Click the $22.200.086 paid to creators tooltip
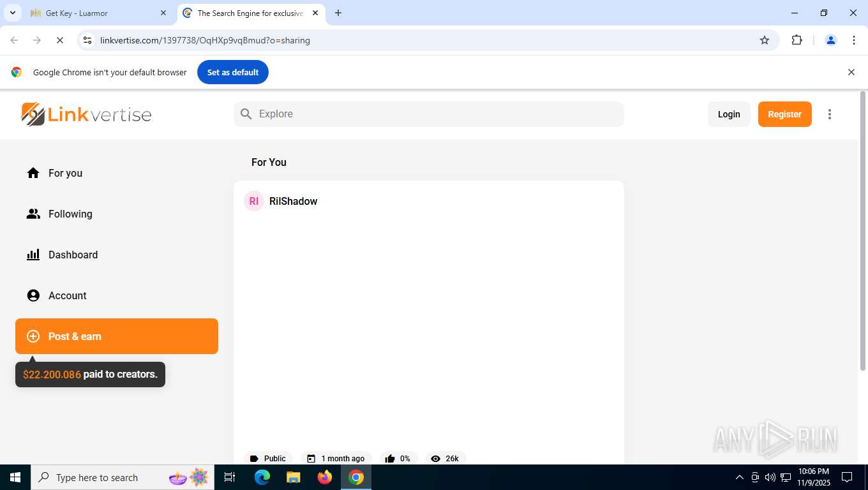Screen dimensions: 868x490 90,375
